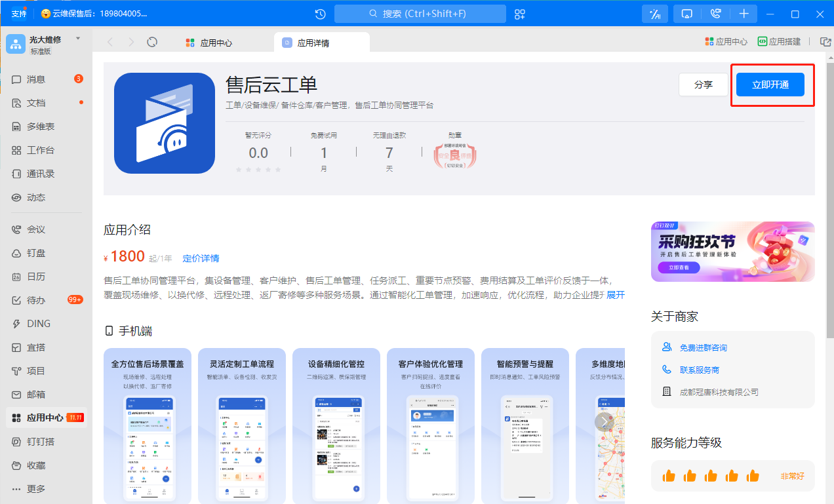
Task: Go to 多维表 in sidebar
Action: click(46, 126)
